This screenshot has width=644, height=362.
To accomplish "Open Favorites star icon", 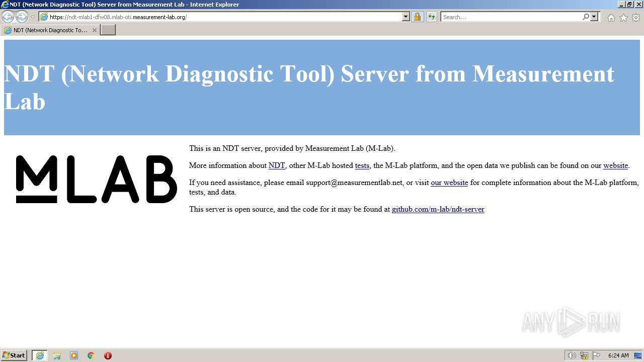I will point(623,18).
